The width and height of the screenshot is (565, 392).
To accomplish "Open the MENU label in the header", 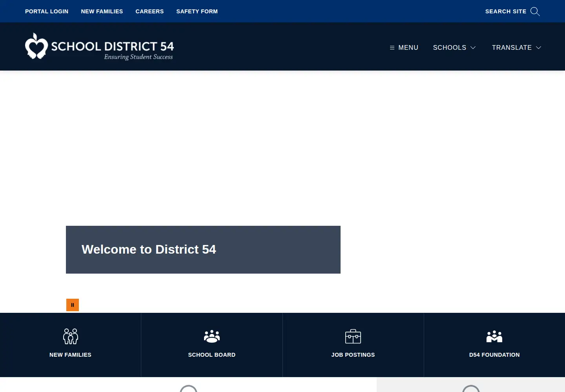I will tap(408, 47).
